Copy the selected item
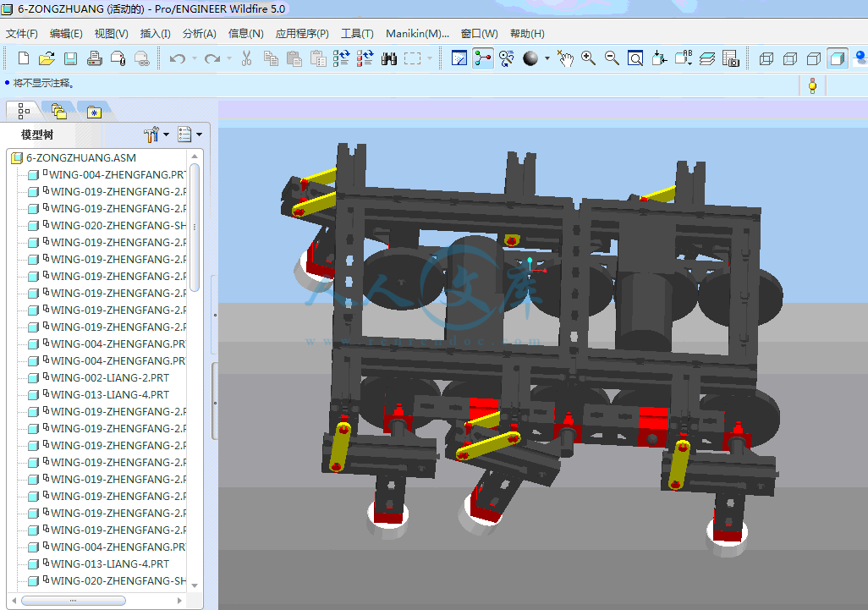The image size is (868, 610). [271, 58]
